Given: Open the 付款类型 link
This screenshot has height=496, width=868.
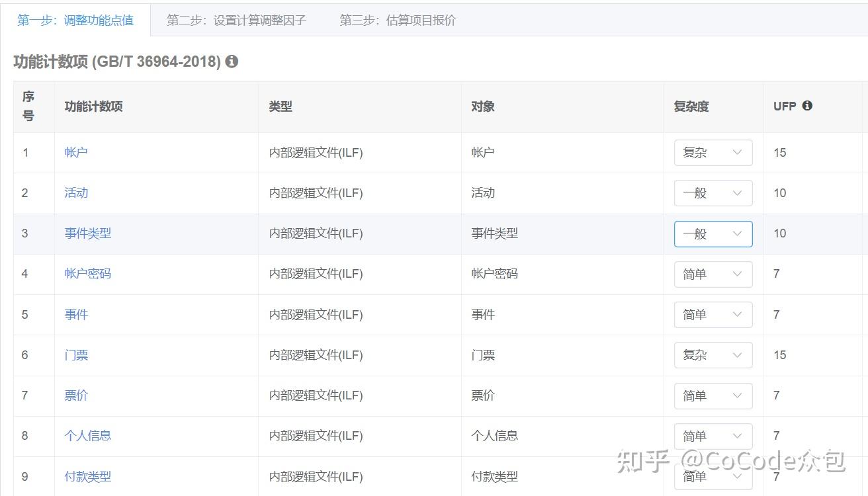Looking at the screenshot, I should click(87, 477).
